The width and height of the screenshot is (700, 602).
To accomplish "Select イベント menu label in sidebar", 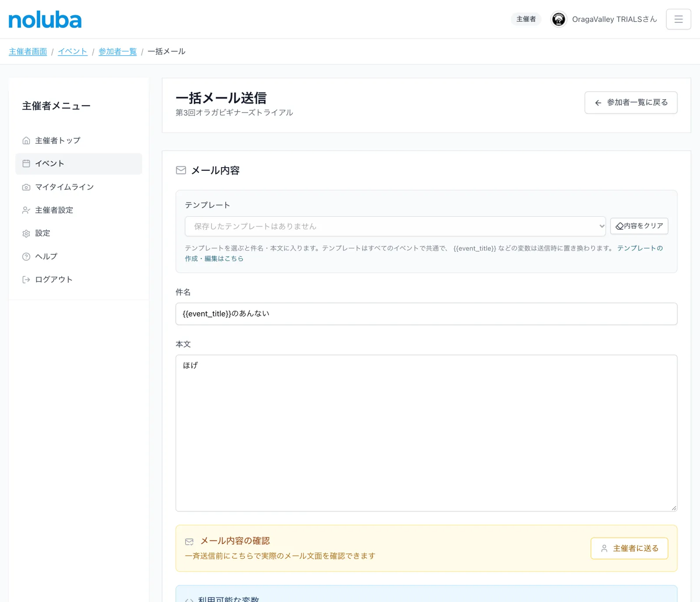I will (x=49, y=163).
